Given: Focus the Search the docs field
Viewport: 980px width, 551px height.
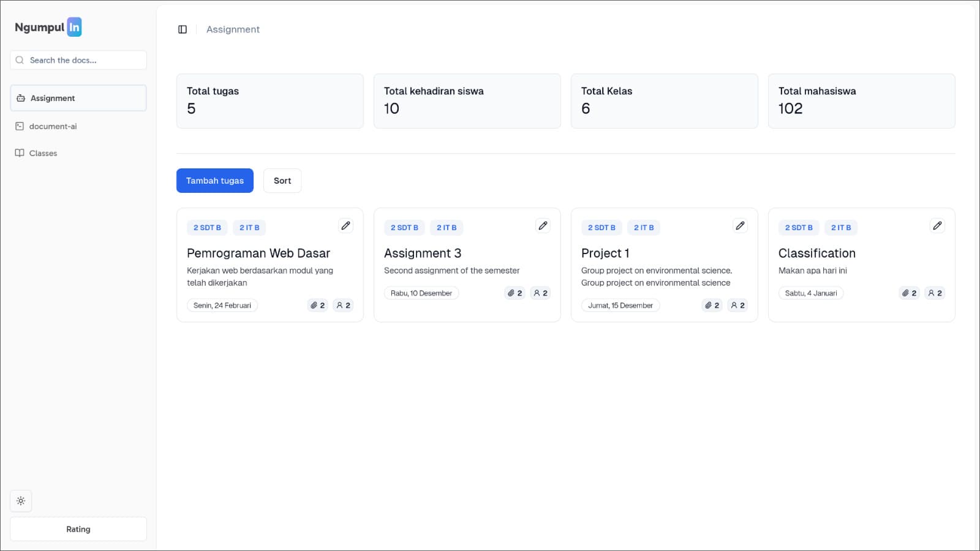Looking at the screenshot, I should [78, 60].
